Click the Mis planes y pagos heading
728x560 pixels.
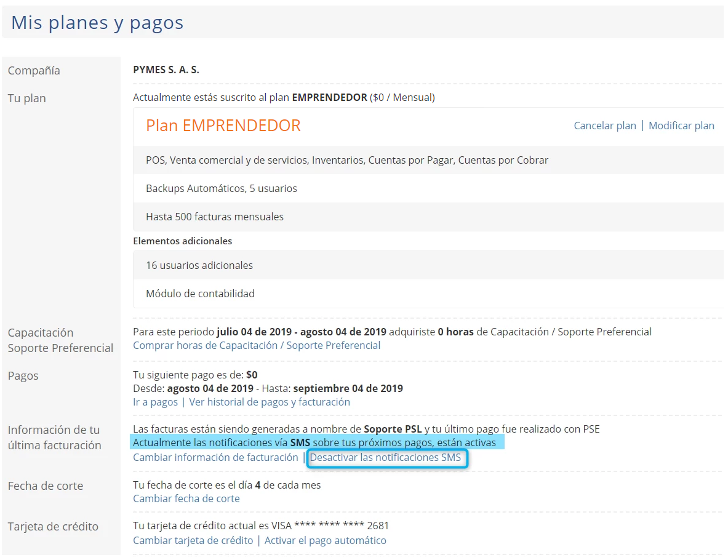(97, 23)
